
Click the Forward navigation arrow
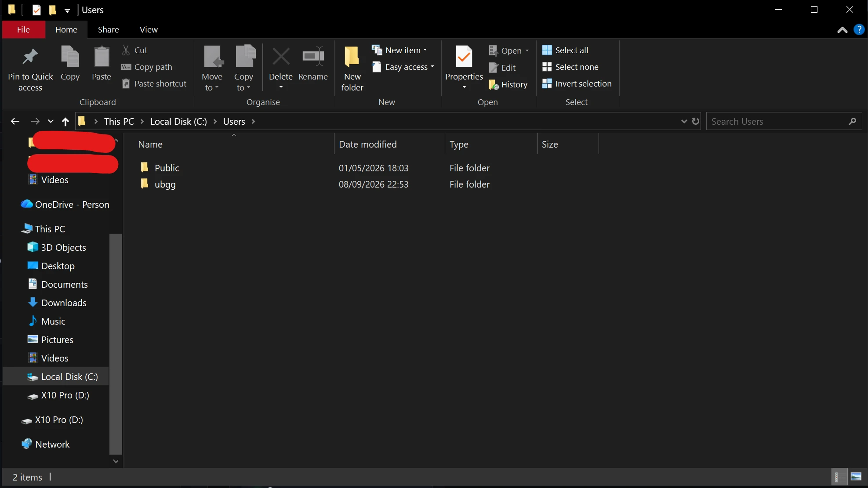pyautogui.click(x=35, y=121)
